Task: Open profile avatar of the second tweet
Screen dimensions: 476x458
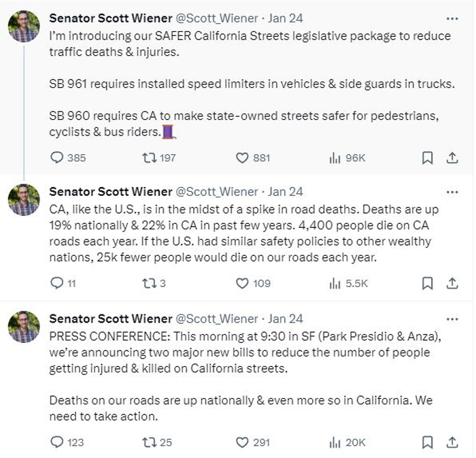Action: coord(24,200)
